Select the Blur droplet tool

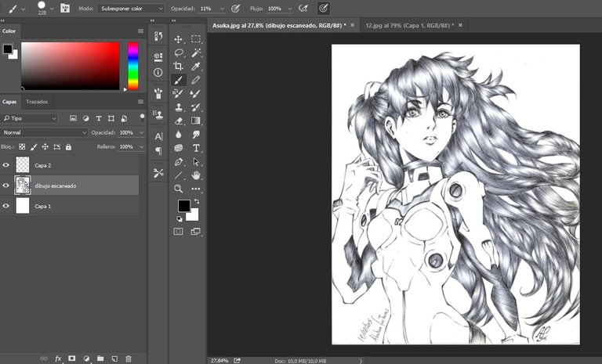point(178,134)
